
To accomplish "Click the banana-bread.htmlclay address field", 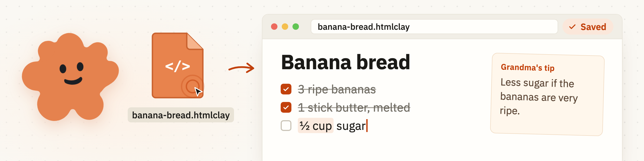I will 434,27.
